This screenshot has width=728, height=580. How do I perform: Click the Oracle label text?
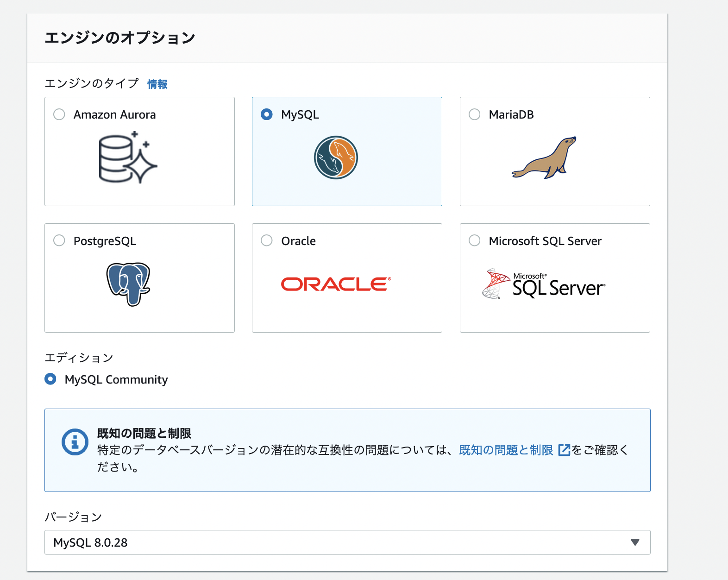tap(299, 241)
